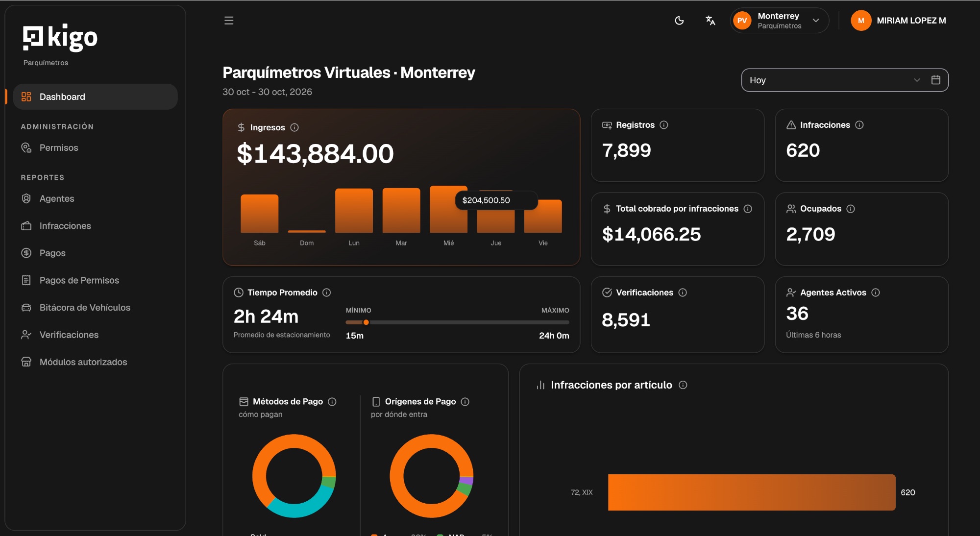Open Pagos de Permisos report

point(95,280)
